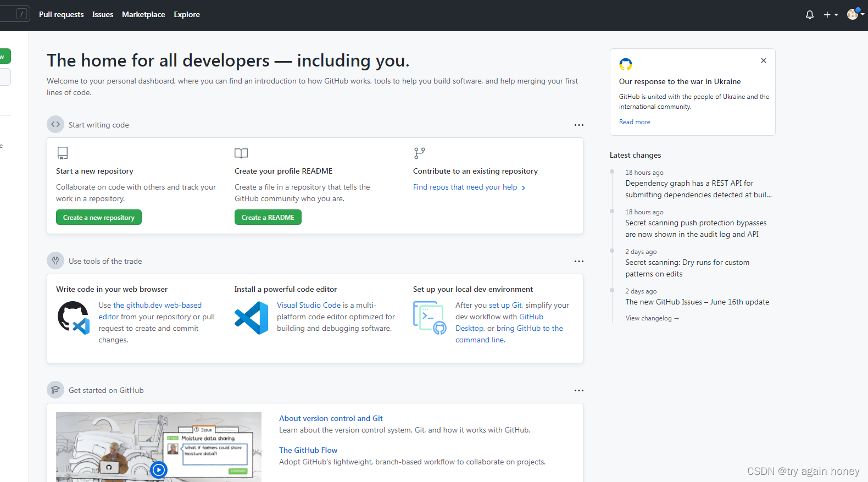Open Dependency graph REST API change

tap(698, 189)
